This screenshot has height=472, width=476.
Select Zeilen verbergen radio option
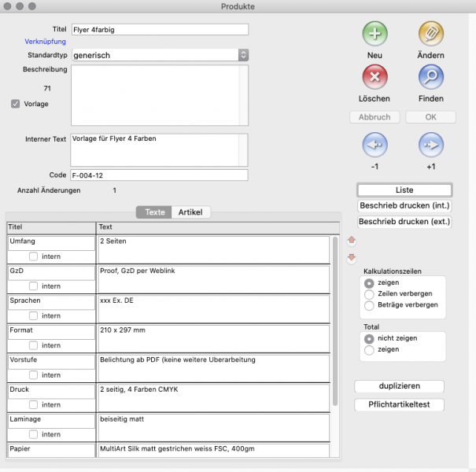tap(370, 293)
